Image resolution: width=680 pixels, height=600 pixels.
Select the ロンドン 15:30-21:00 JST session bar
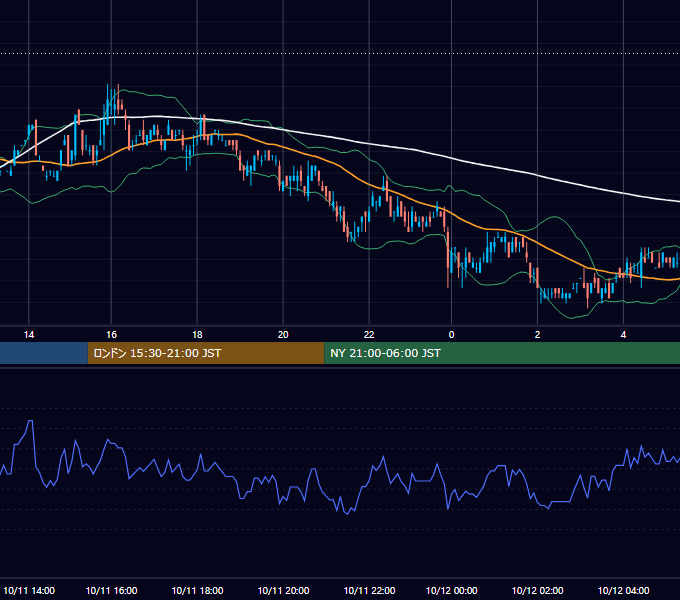coord(206,353)
